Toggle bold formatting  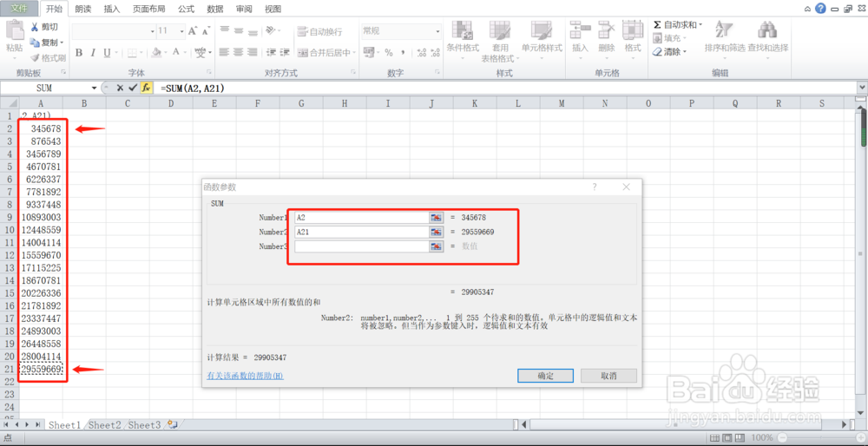[x=79, y=53]
